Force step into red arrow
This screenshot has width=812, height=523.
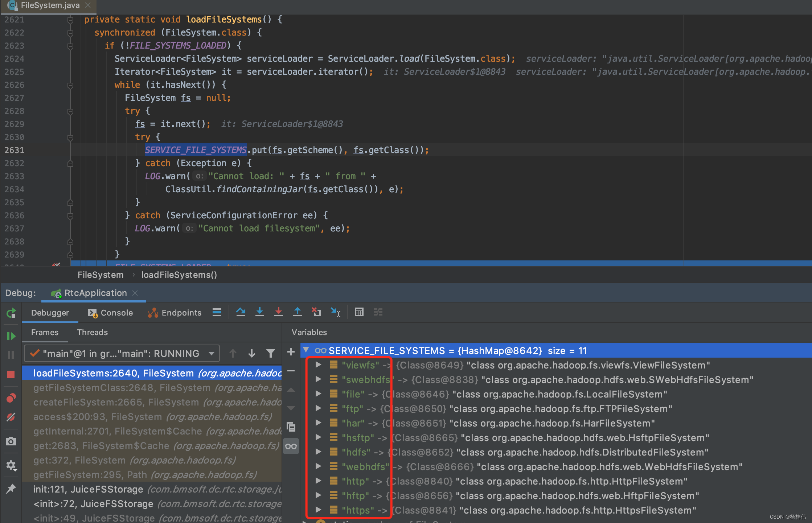click(279, 312)
